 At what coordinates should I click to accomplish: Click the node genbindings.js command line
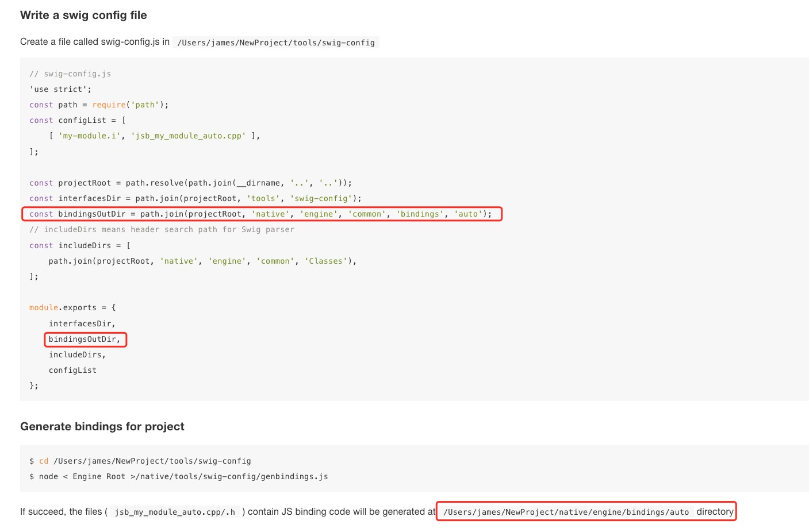179,476
